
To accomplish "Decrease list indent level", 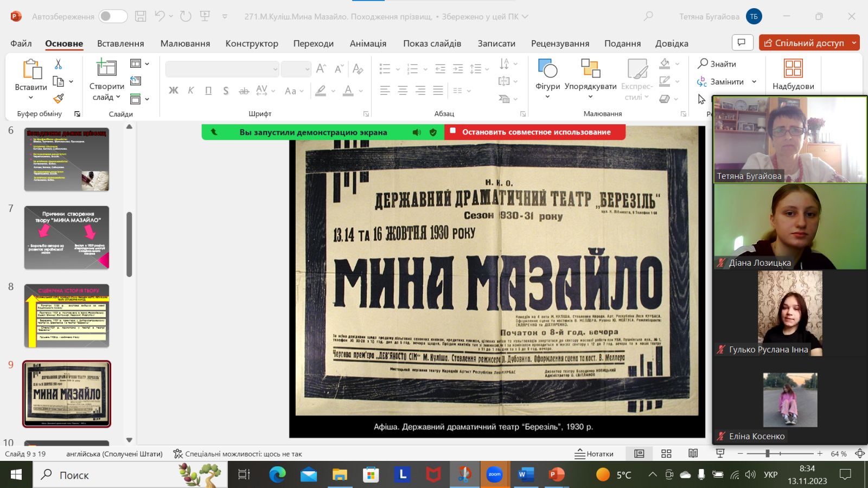I will coord(440,69).
